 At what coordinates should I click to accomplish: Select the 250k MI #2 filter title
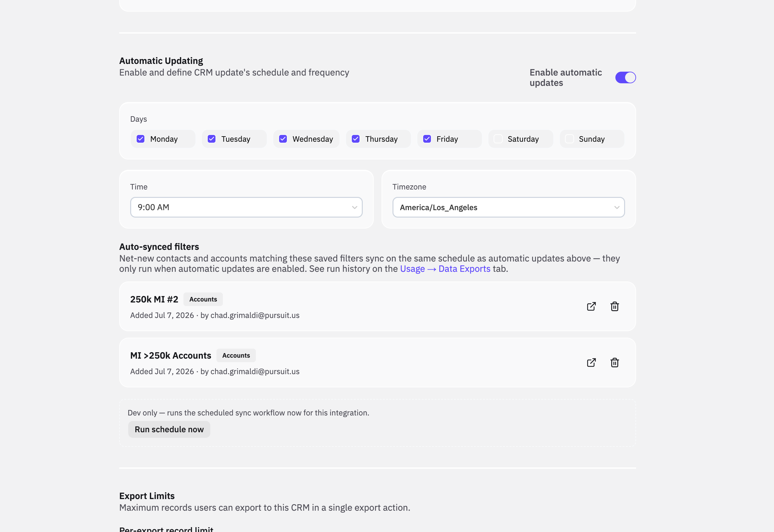(154, 299)
